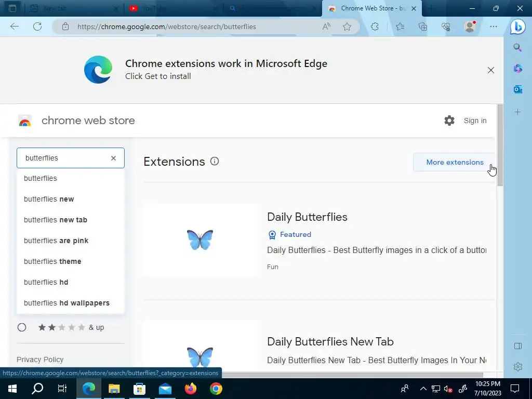The height and width of the screenshot is (399, 532).
Task: Open the profile avatar menu
Action: pyautogui.click(x=470, y=26)
